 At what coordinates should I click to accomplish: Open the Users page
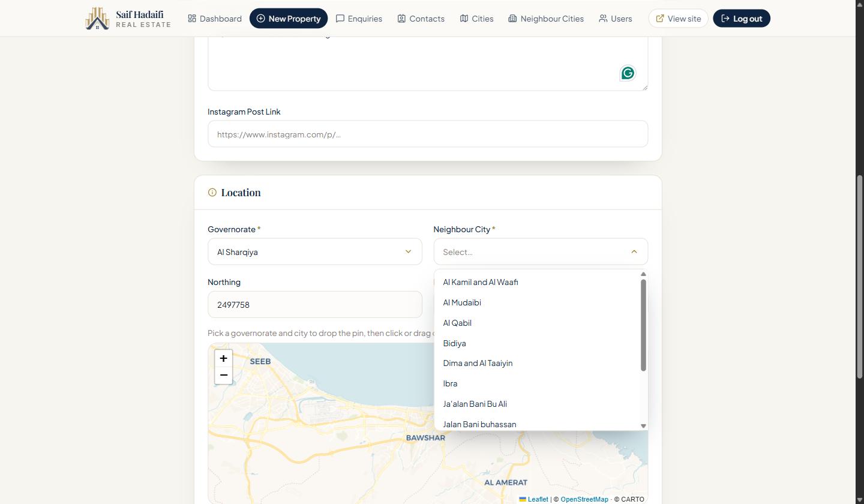tap(615, 19)
